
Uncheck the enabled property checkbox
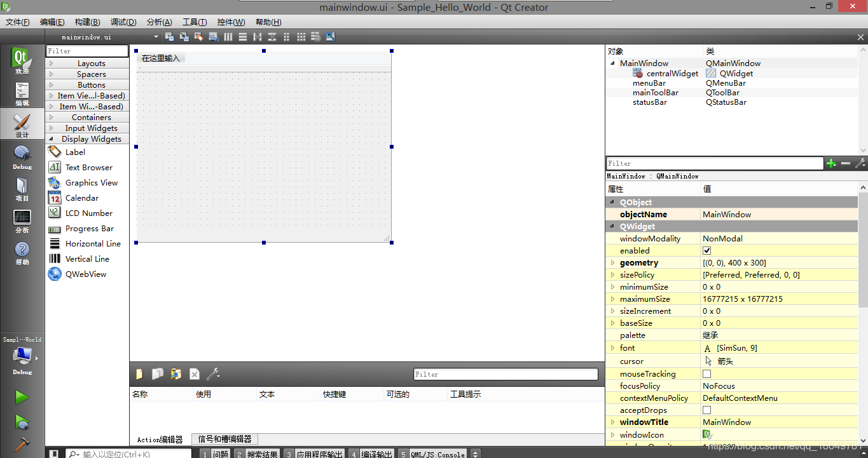(706, 251)
